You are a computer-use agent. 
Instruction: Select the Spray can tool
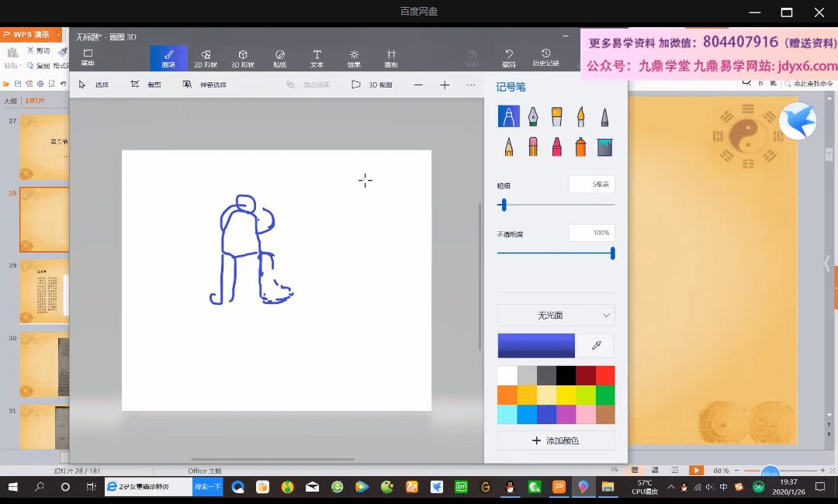click(580, 147)
